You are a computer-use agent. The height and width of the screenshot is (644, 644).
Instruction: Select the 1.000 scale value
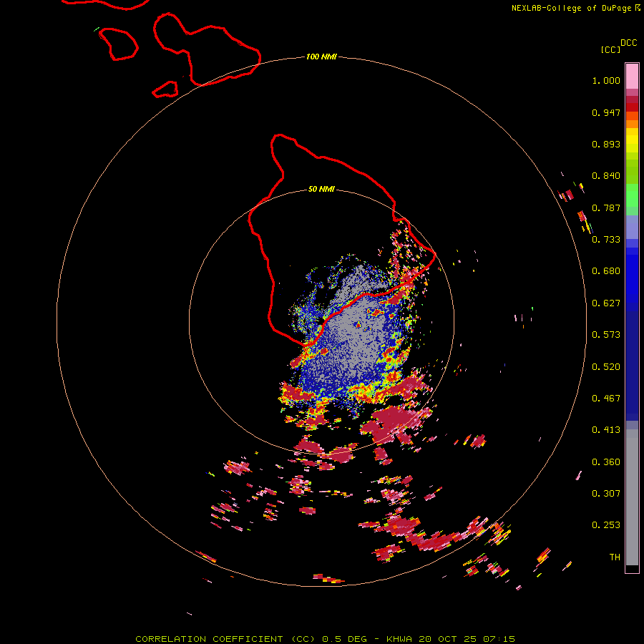[x=606, y=80]
